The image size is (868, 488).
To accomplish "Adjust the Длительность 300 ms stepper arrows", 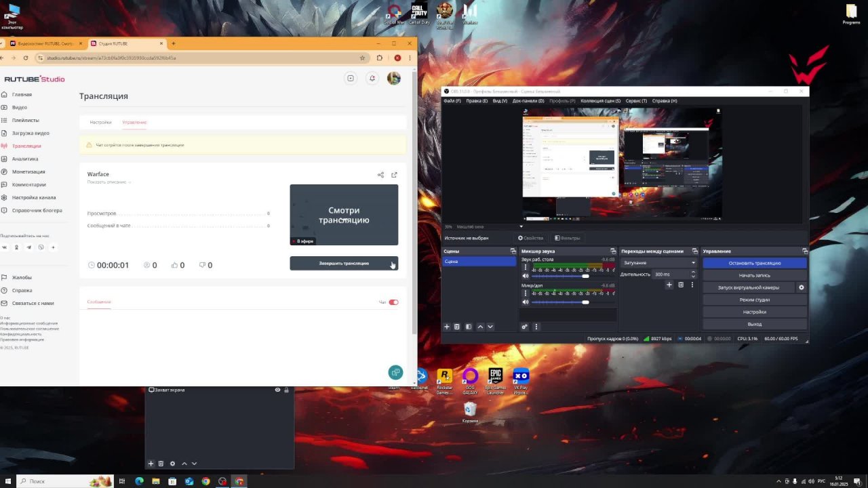I will coord(693,274).
